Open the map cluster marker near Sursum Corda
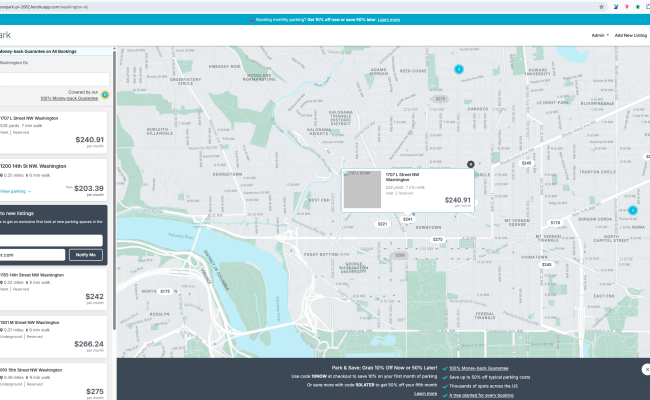 tap(633, 211)
